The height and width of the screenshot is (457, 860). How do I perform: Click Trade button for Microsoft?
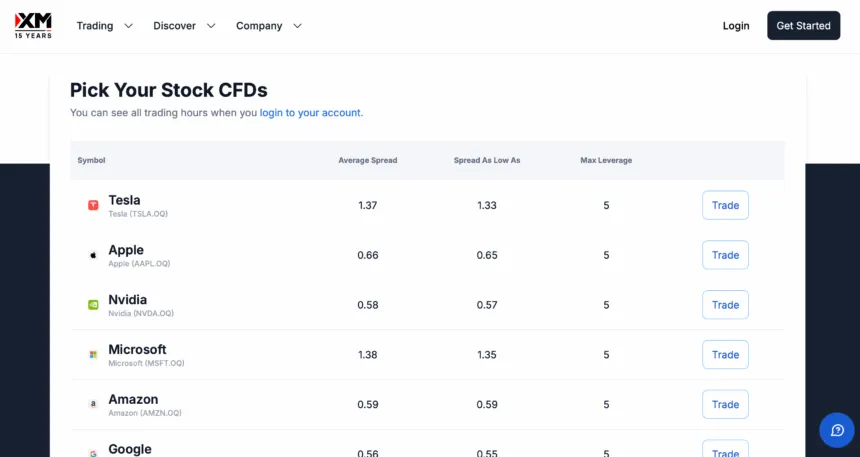click(x=725, y=355)
